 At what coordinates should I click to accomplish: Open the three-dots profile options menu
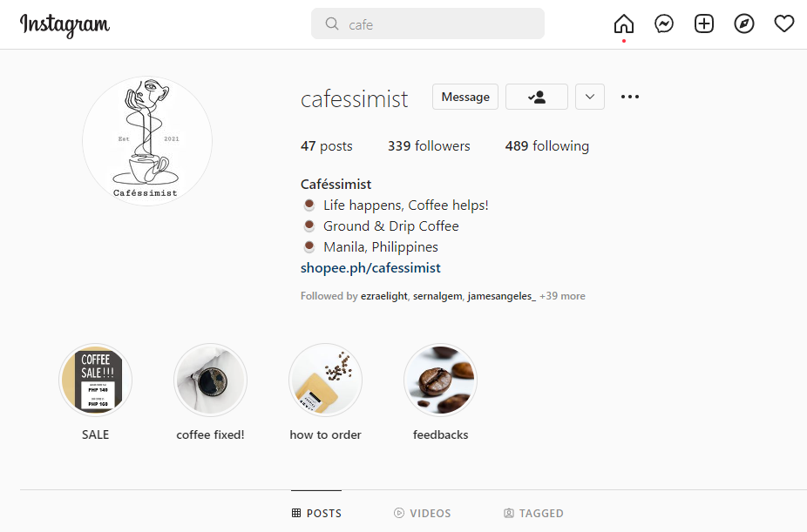[630, 97]
